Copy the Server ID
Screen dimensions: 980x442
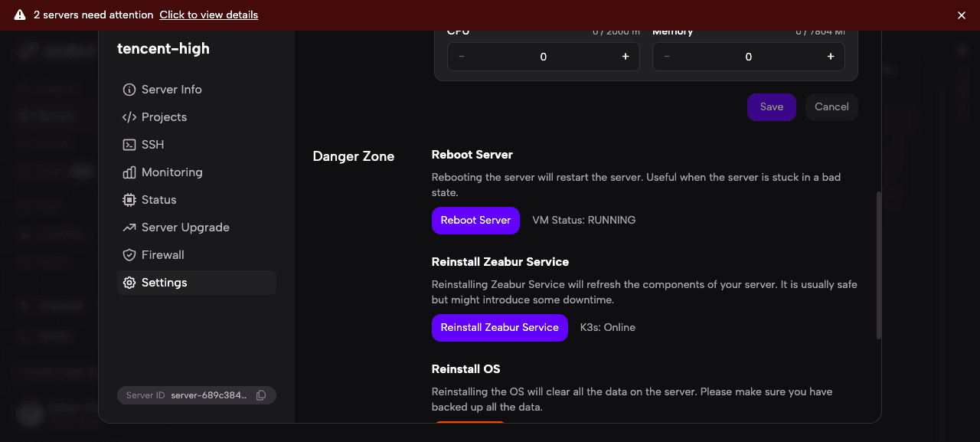pyautogui.click(x=261, y=395)
